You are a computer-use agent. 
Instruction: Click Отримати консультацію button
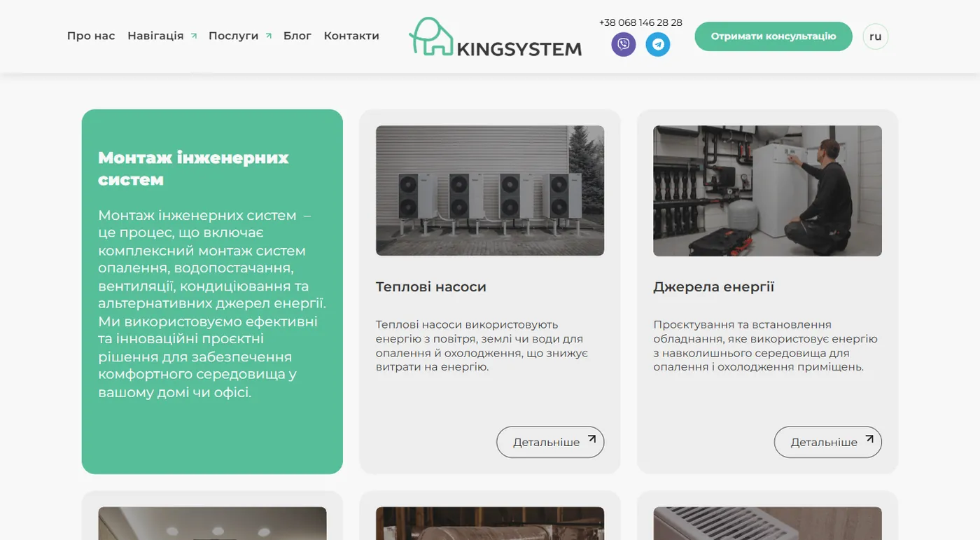[x=773, y=36]
